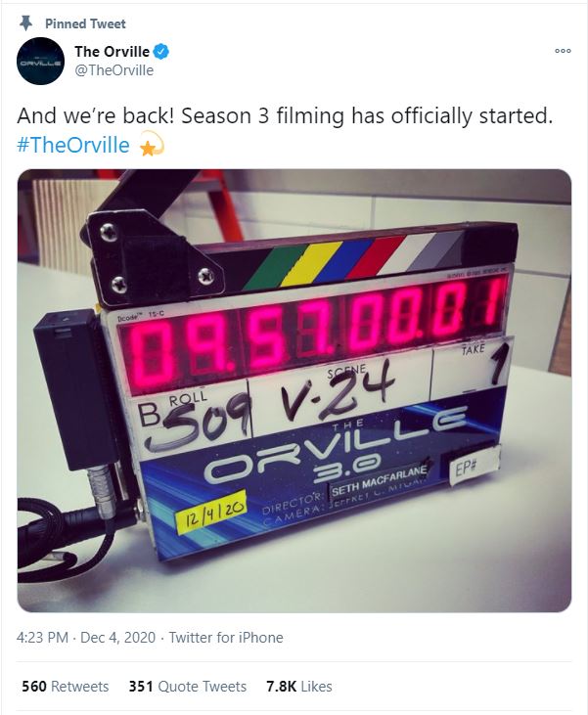
Task: Open the clapperboard photo
Action: (294, 390)
